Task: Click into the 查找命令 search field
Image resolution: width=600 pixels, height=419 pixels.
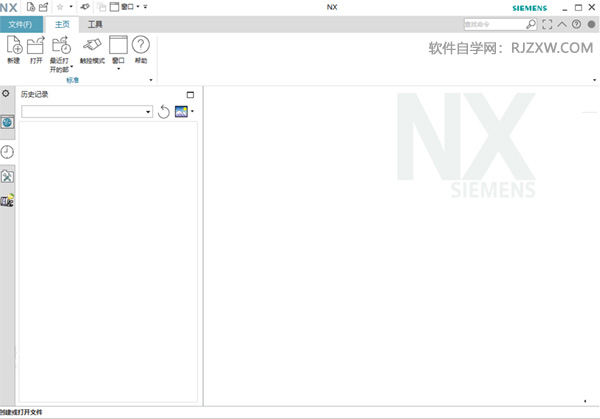Action: (x=495, y=24)
